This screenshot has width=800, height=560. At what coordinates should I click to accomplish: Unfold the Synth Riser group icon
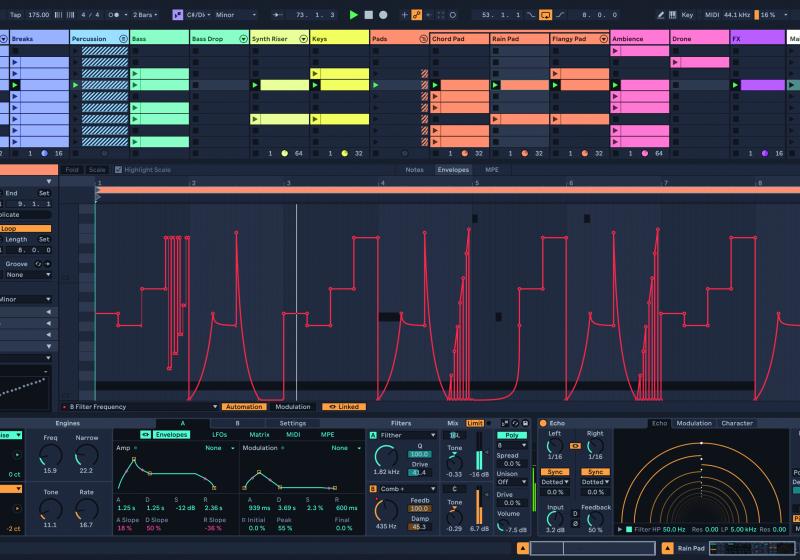(304, 39)
